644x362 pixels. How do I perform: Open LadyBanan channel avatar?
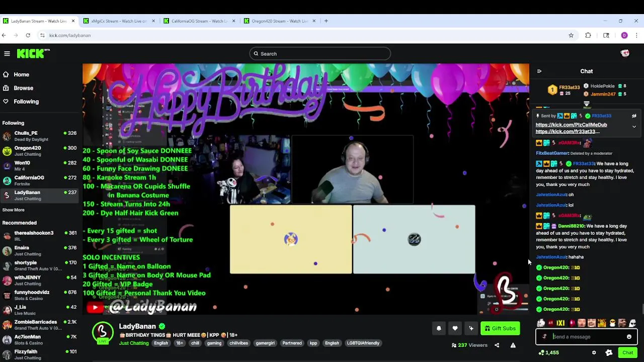point(103,332)
